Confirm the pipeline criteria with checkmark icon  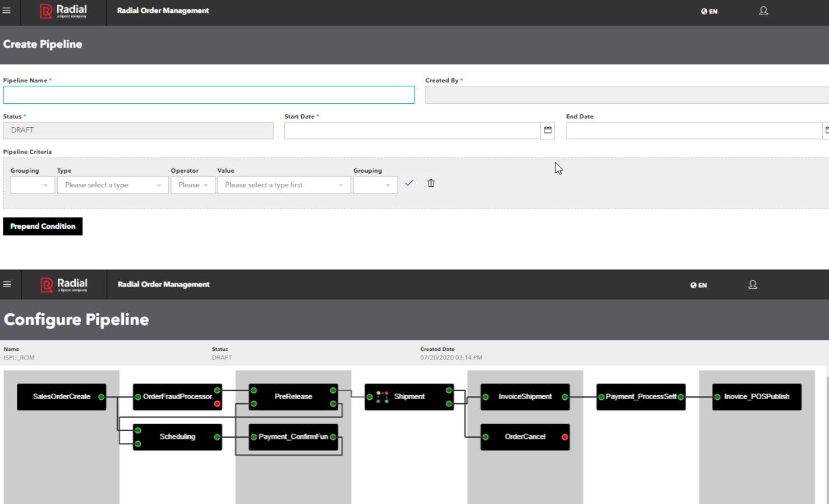(x=409, y=183)
